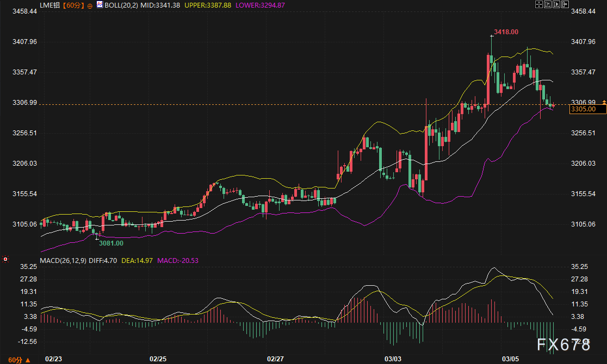This screenshot has height=364, width=607.
Task: Click the rightmost chart toolbar icon with right arrow
Action: (x=565, y=4)
